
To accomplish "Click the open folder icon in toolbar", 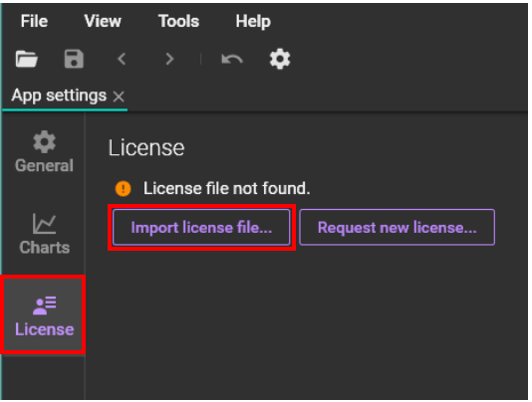I will coord(27,59).
